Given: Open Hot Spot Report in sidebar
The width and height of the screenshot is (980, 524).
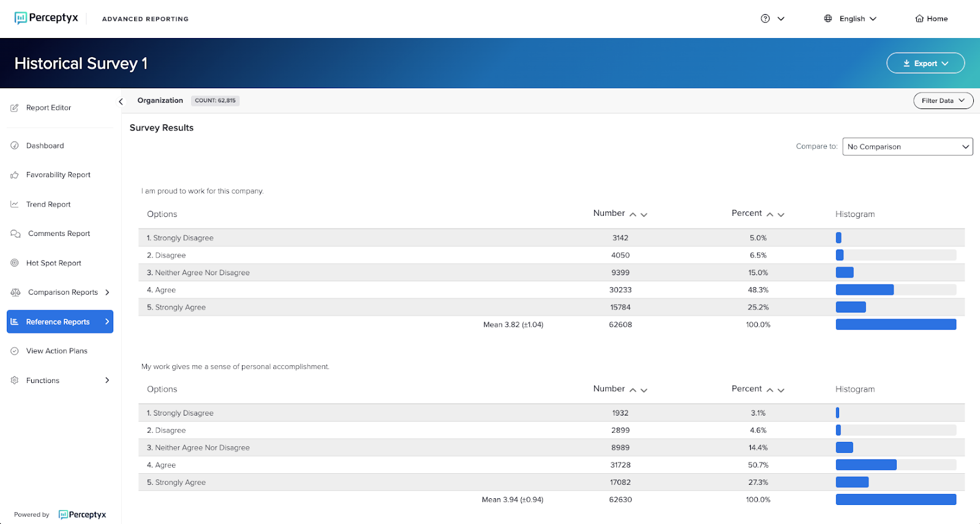Looking at the screenshot, I should tap(53, 264).
